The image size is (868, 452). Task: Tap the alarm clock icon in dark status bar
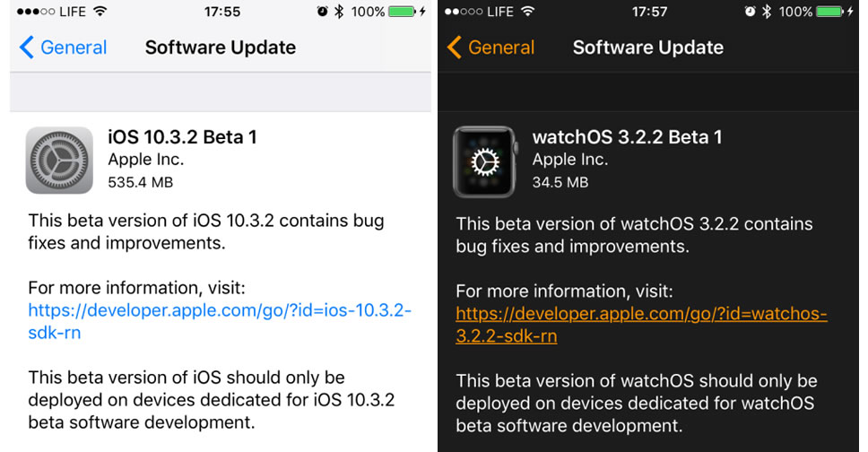(750, 12)
